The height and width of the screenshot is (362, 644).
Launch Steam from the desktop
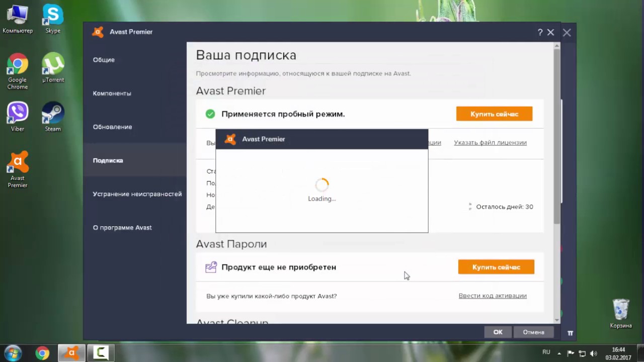(53, 117)
